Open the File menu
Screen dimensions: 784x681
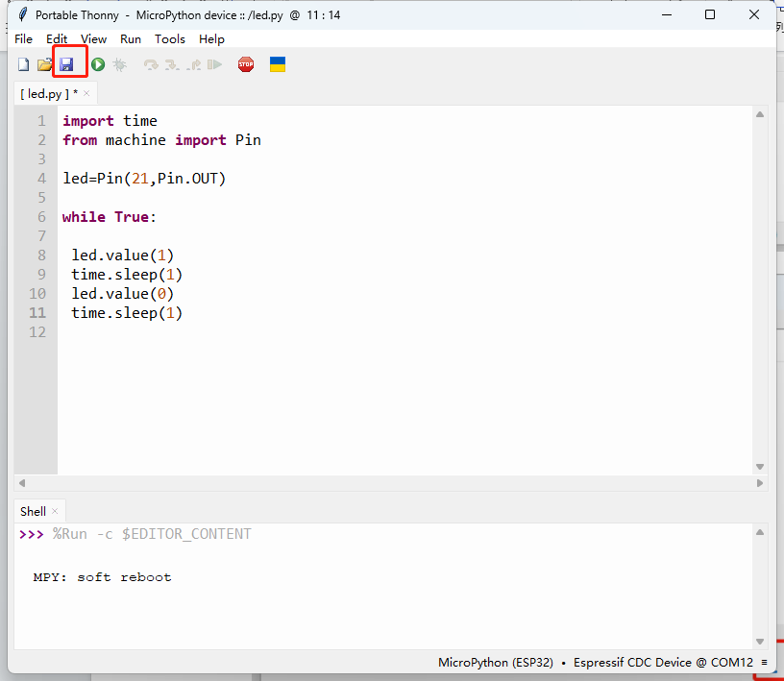(x=23, y=39)
